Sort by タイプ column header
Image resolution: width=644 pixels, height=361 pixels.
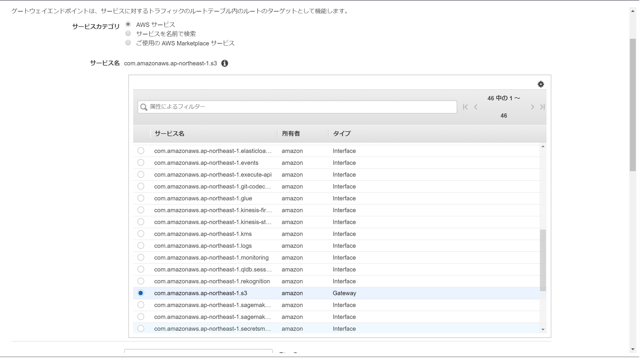click(342, 133)
